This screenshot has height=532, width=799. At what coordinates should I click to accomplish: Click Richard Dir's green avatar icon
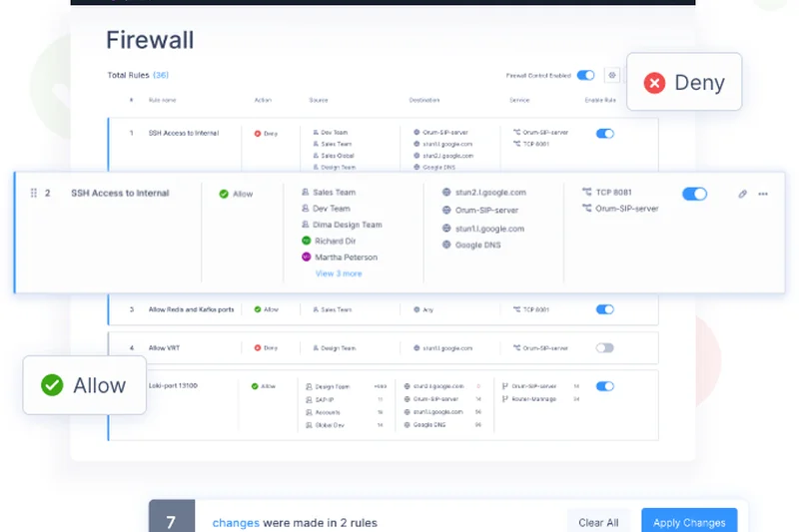(x=307, y=241)
